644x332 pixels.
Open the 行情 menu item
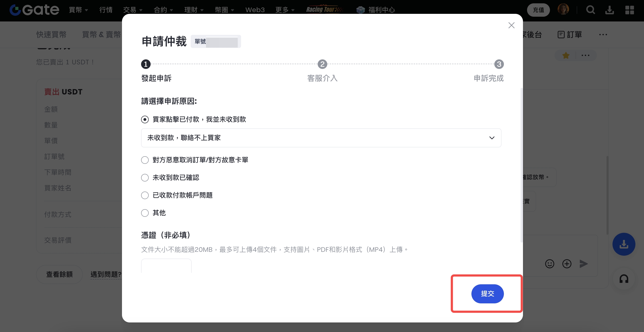tap(106, 10)
